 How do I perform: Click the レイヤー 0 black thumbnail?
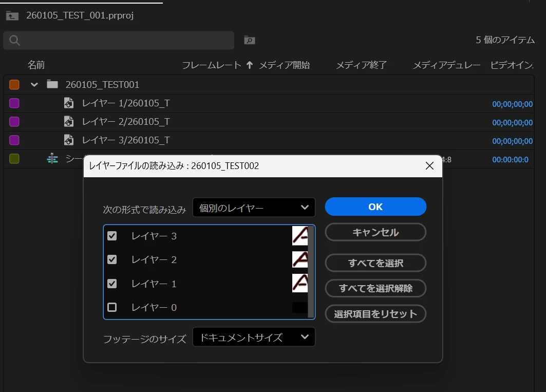coord(300,307)
